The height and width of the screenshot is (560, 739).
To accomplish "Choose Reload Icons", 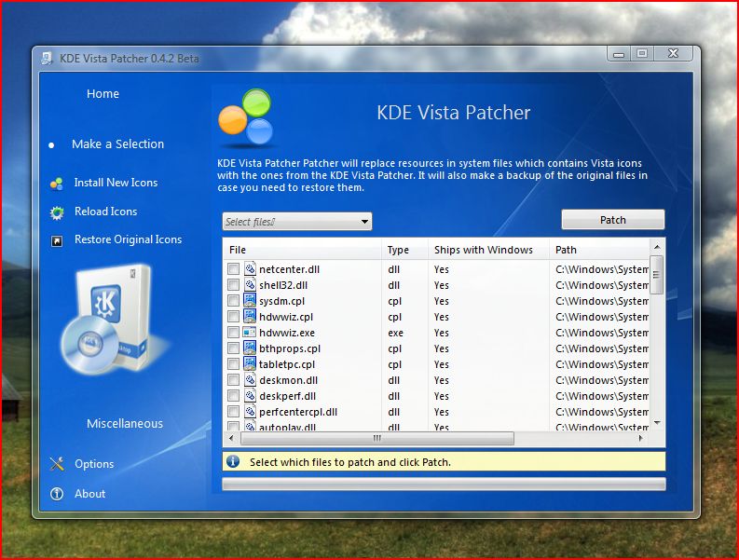I will pos(105,212).
